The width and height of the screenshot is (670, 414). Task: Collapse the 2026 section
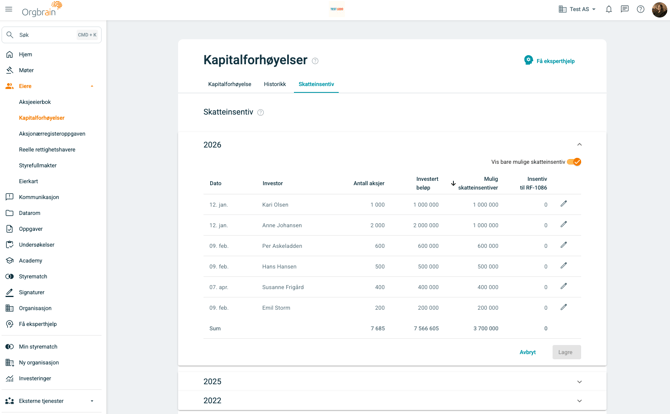tap(579, 145)
